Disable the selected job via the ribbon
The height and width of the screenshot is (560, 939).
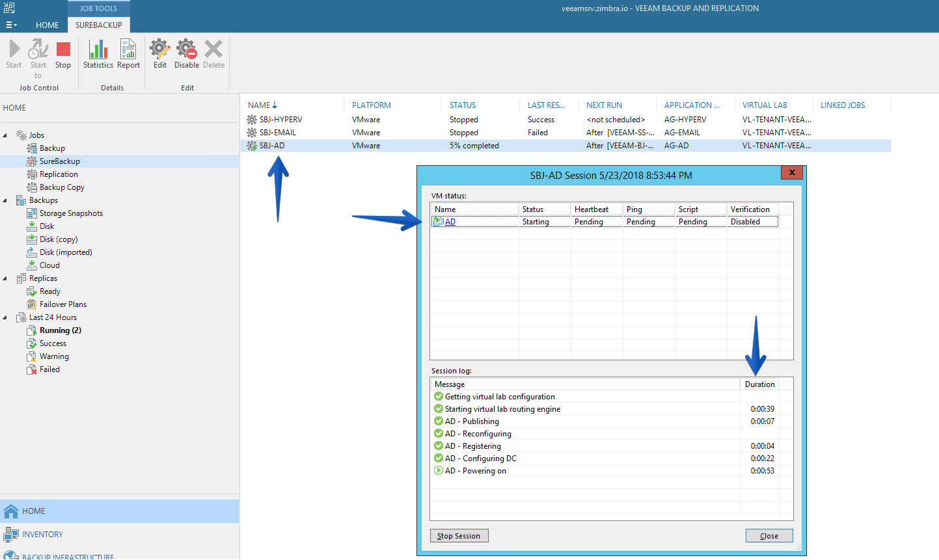[187, 54]
